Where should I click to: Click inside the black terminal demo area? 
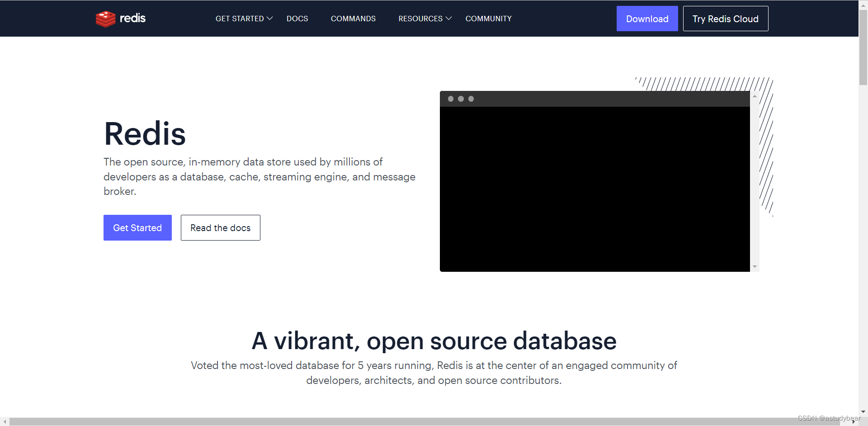(x=594, y=189)
